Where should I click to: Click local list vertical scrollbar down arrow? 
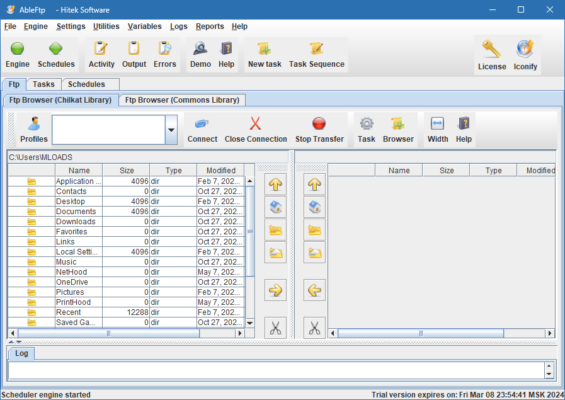click(250, 323)
